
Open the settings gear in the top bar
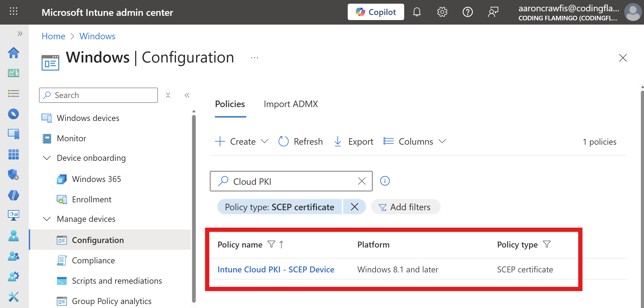coord(442,12)
